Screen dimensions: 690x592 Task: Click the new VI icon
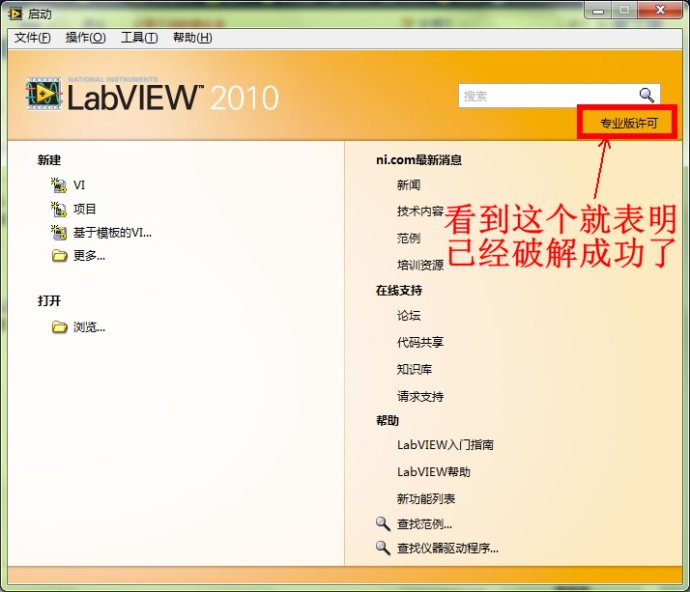(59, 185)
